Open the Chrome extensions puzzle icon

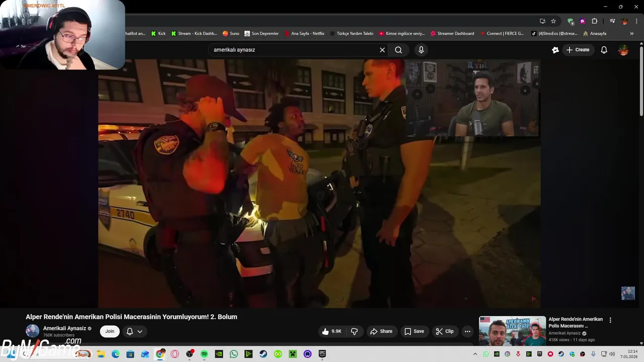tap(595, 21)
